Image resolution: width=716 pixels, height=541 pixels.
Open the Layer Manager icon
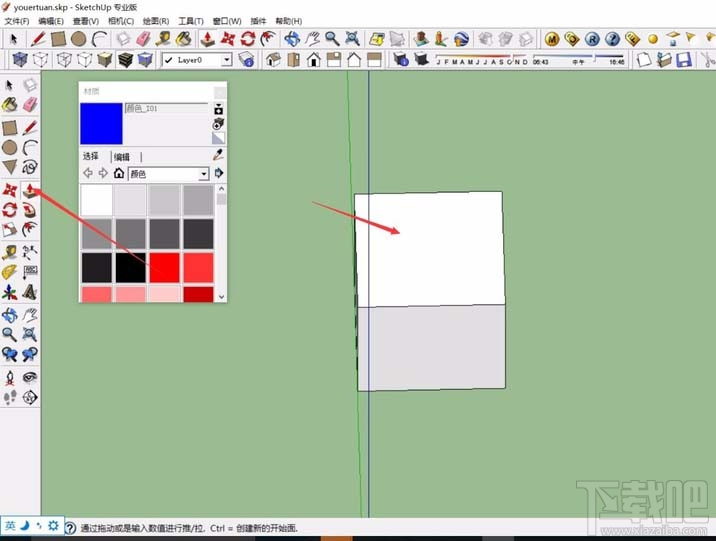[x=247, y=60]
